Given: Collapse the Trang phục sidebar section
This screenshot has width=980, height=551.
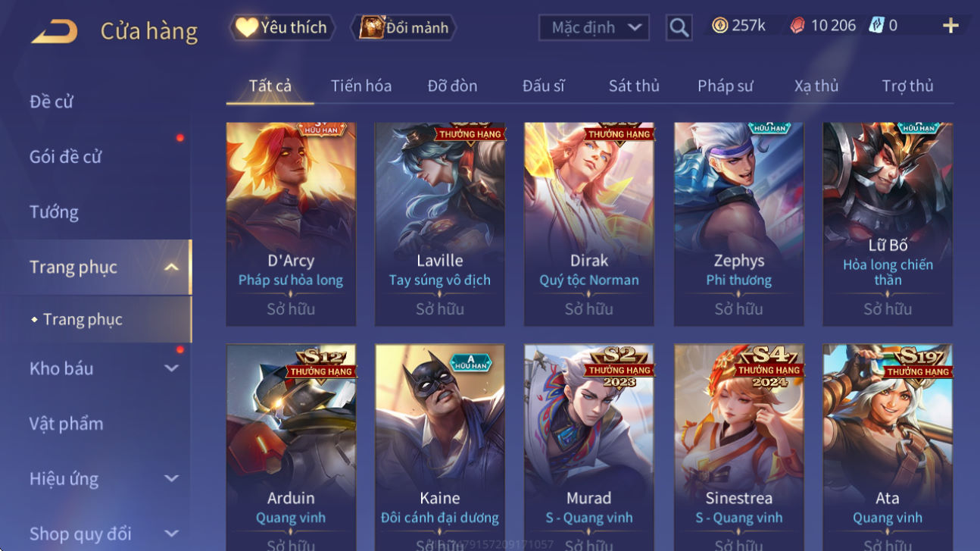Looking at the screenshot, I should (172, 267).
